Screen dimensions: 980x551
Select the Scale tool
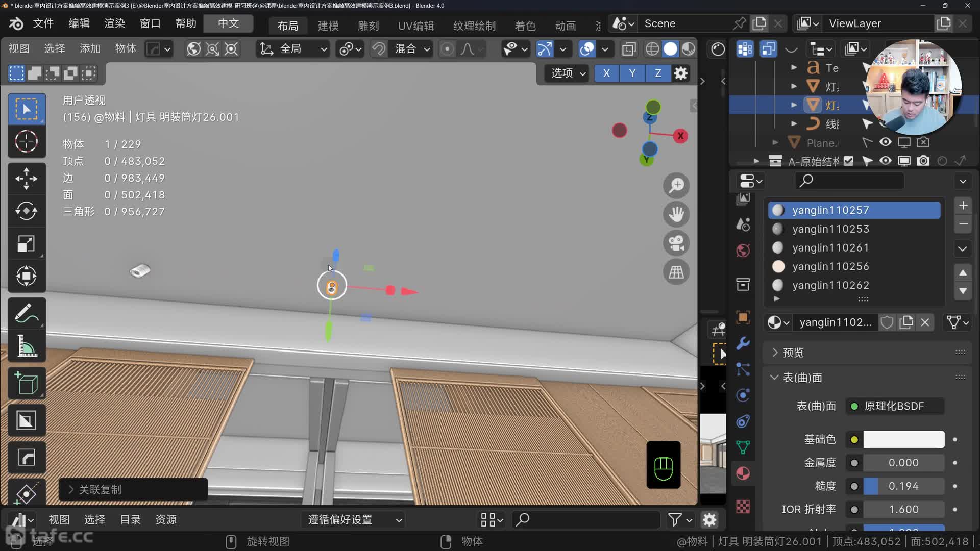[26, 244]
